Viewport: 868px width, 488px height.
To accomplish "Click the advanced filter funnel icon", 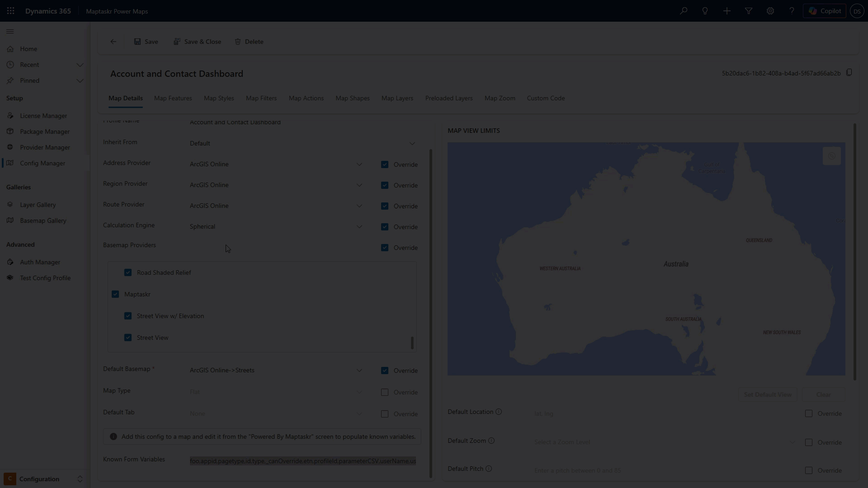I will (x=749, y=11).
